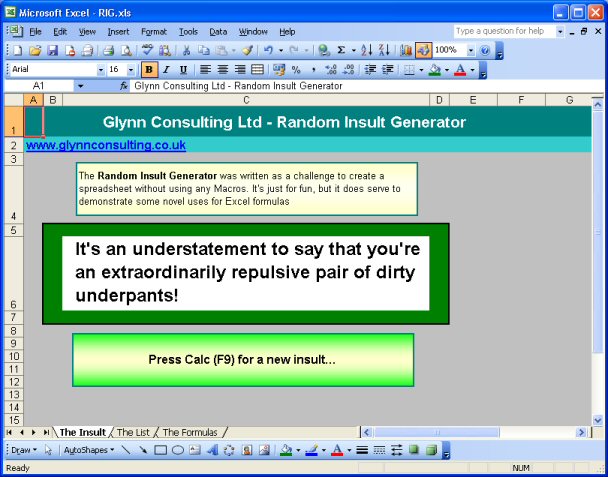Toggle Italic formatting
608x477 pixels.
tap(166, 70)
